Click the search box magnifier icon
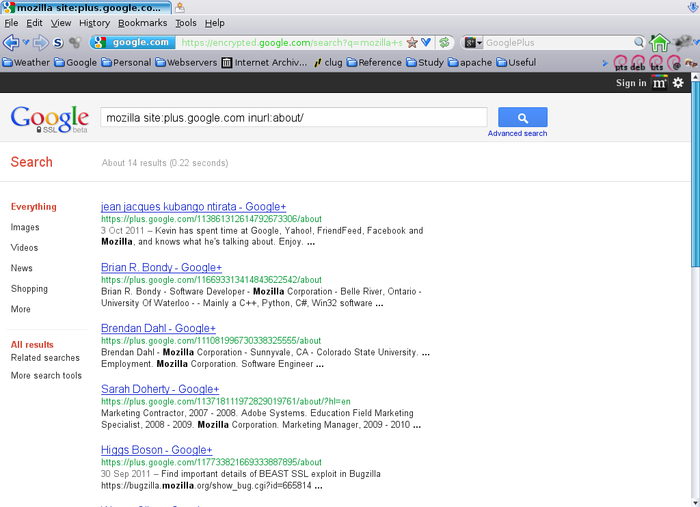Image resolution: width=700 pixels, height=507 pixels. click(639, 42)
